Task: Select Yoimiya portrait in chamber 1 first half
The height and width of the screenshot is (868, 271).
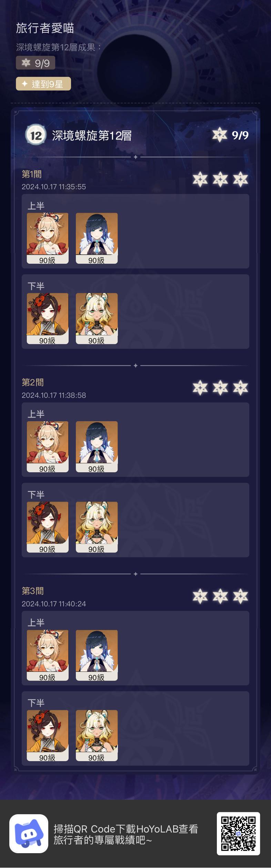Action: 48,238
